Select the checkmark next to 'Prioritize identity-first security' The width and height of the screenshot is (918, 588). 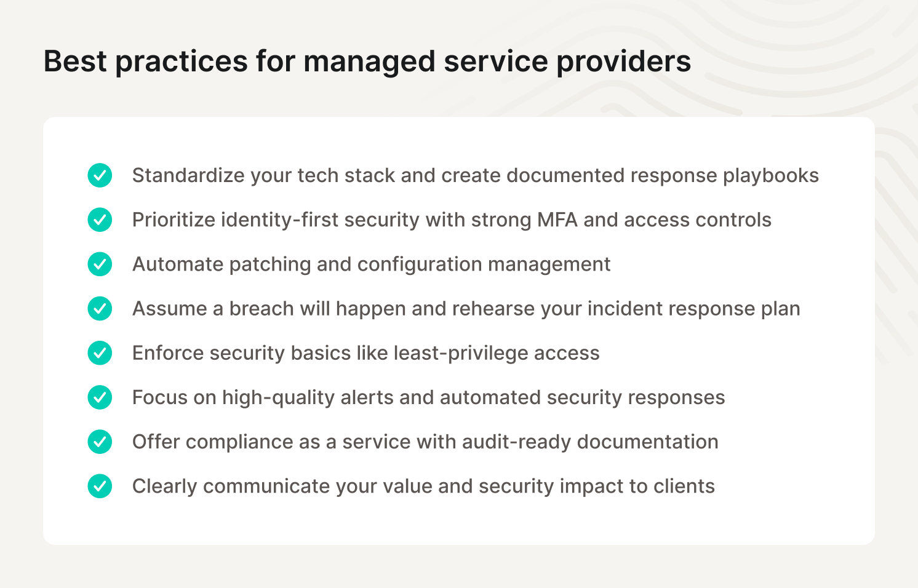pyautogui.click(x=100, y=220)
